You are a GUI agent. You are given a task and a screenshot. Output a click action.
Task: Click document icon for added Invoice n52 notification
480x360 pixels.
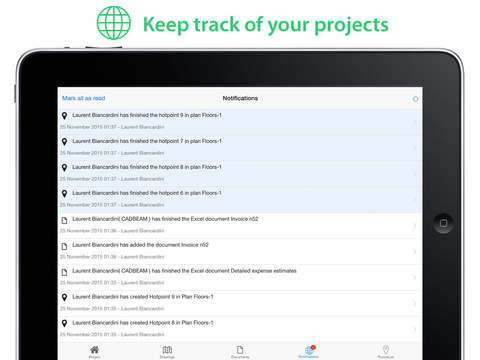pos(64,246)
